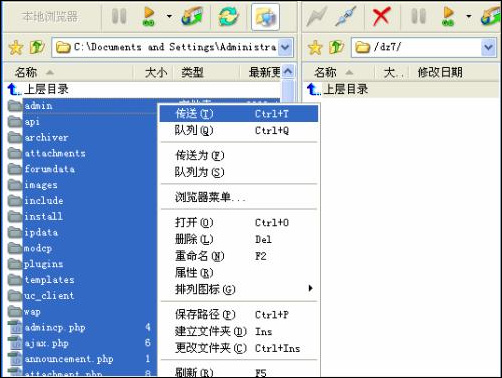Select the attachments folder
The height and width of the screenshot is (378, 502).
pos(55,153)
